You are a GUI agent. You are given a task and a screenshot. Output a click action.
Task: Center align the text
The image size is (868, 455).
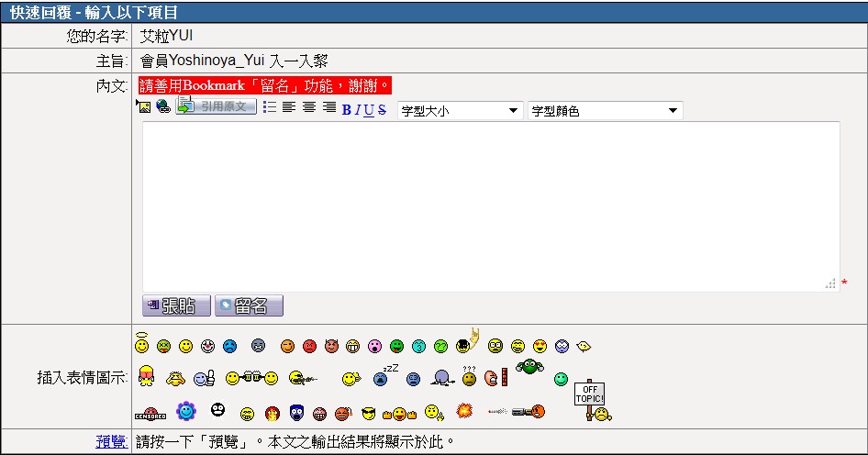tap(309, 108)
